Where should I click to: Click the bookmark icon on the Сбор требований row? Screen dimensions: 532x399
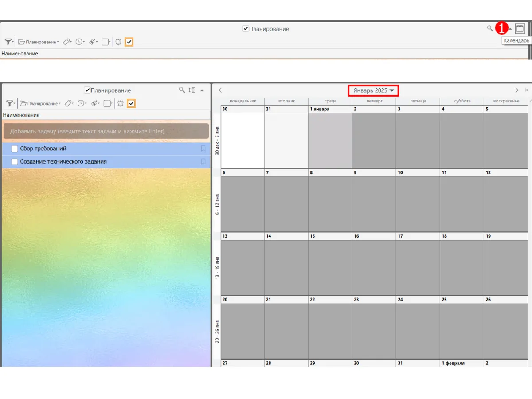(203, 149)
